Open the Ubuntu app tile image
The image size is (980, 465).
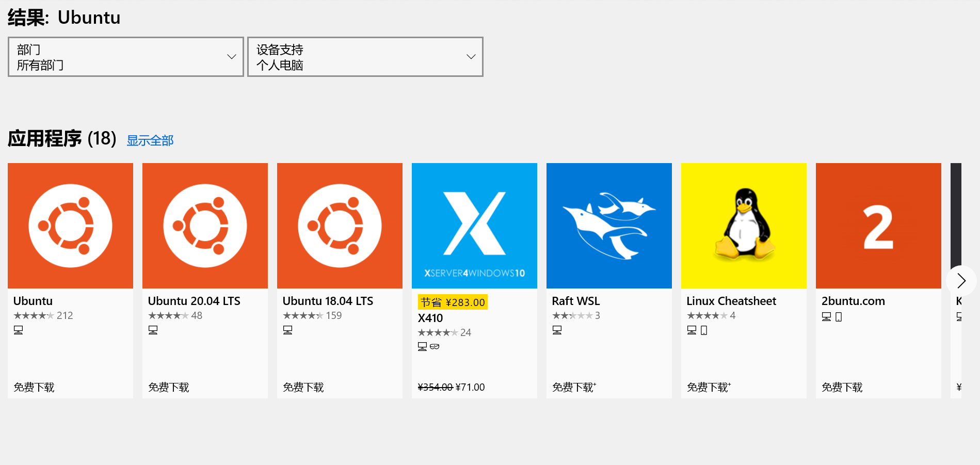(x=70, y=226)
